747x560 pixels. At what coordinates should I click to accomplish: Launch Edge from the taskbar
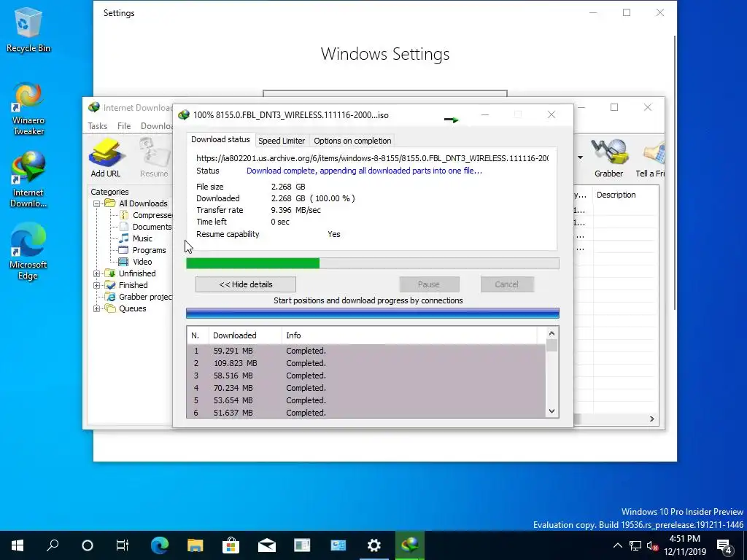160,545
